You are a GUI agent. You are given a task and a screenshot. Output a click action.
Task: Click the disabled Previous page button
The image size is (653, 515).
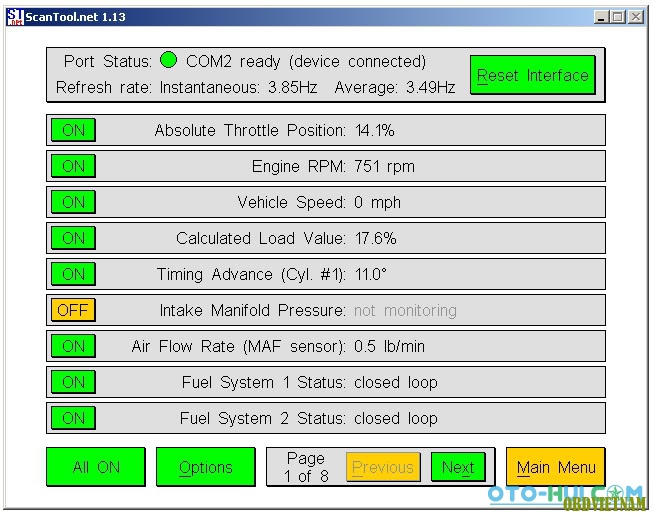pos(383,467)
